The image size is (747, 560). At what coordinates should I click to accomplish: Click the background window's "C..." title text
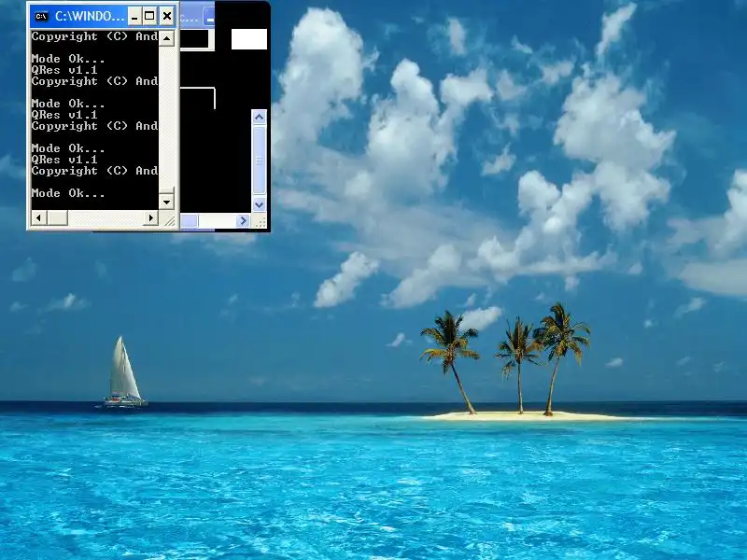190,19
